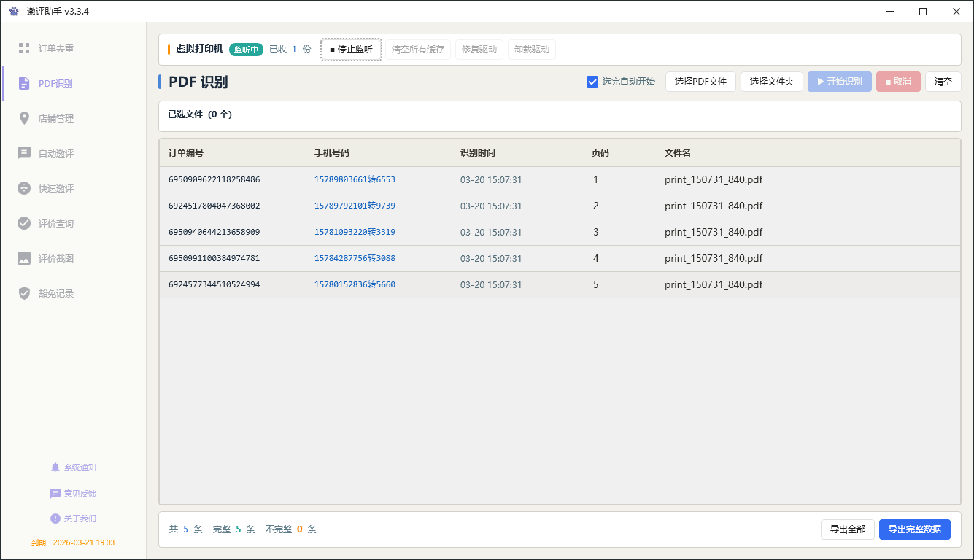Screen dimensions: 974x560
Task: Click the 豁免记录 shield icon
Action: click(x=24, y=293)
